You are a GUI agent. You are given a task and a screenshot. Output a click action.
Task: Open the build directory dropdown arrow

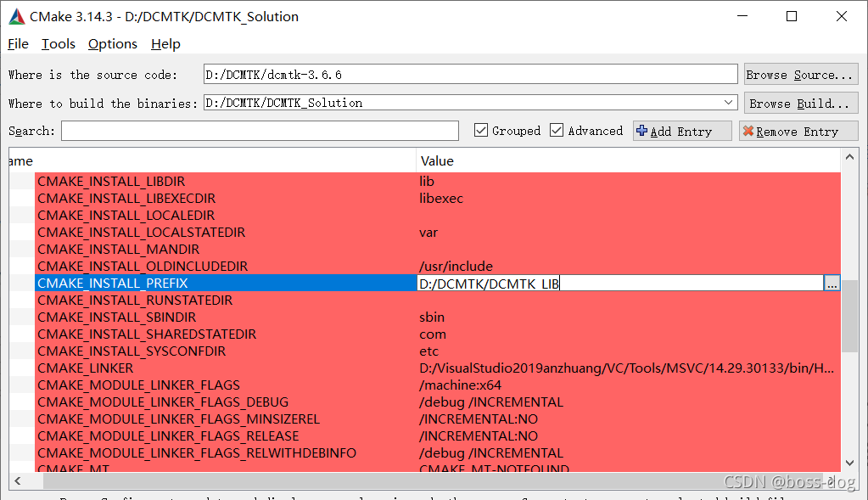tap(730, 102)
